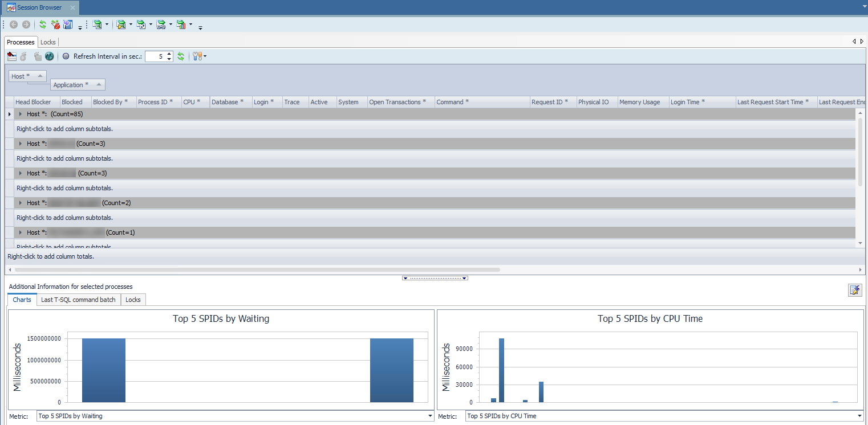Open the Top 5 SPIDs by Waiting metric dropdown
Viewport: 868px width, 425px height.
[x=431, y=416]
